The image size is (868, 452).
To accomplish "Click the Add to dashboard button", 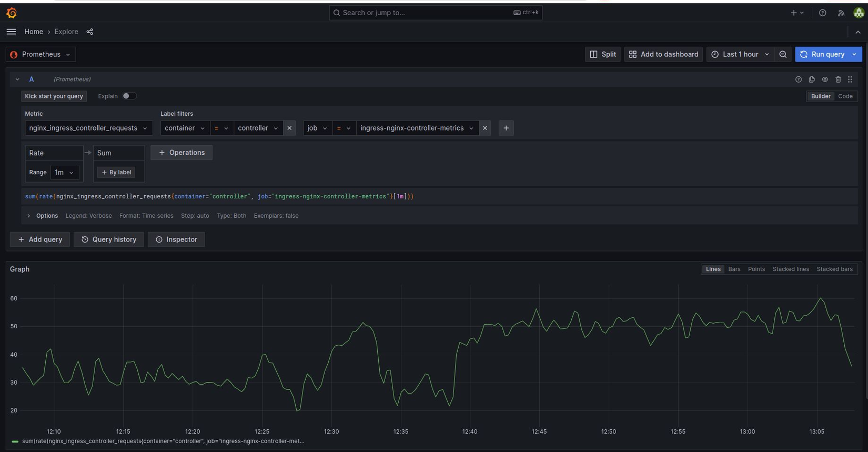I will pyautogui.click(x=663, y=54).
